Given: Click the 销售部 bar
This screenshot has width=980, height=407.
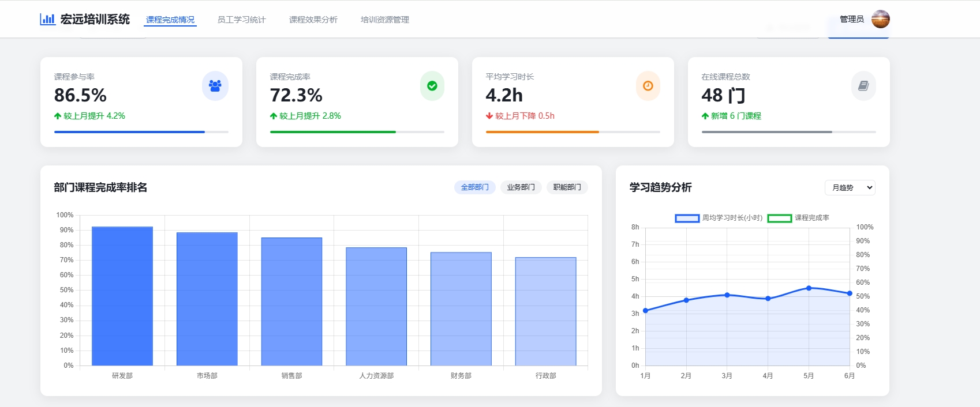Looking at the screenshot, I should point(291,302).
